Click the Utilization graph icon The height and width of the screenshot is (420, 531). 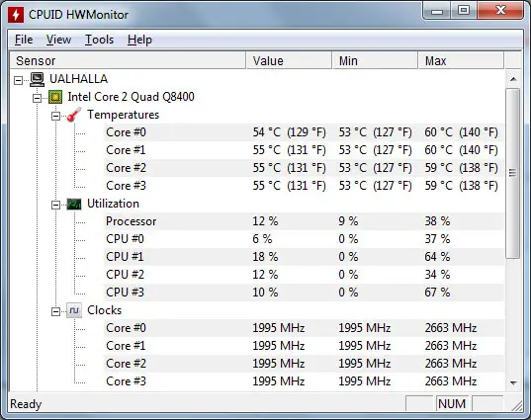tap(74, 205)
